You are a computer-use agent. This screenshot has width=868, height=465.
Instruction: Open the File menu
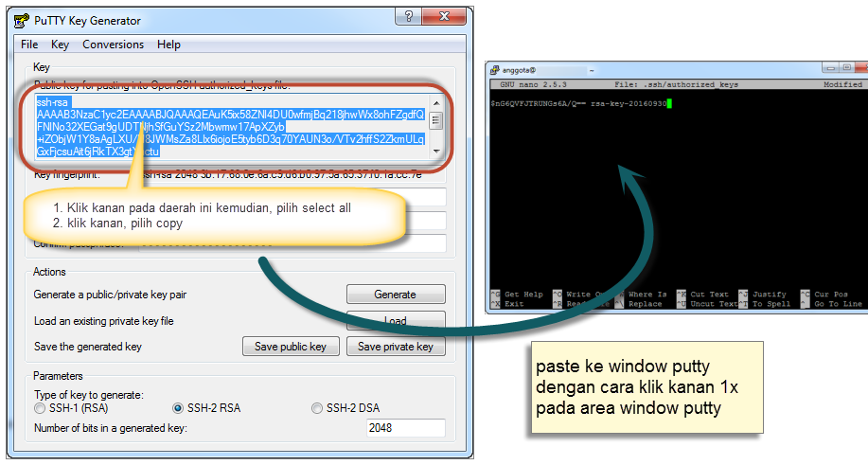click(x=29, y=45)
